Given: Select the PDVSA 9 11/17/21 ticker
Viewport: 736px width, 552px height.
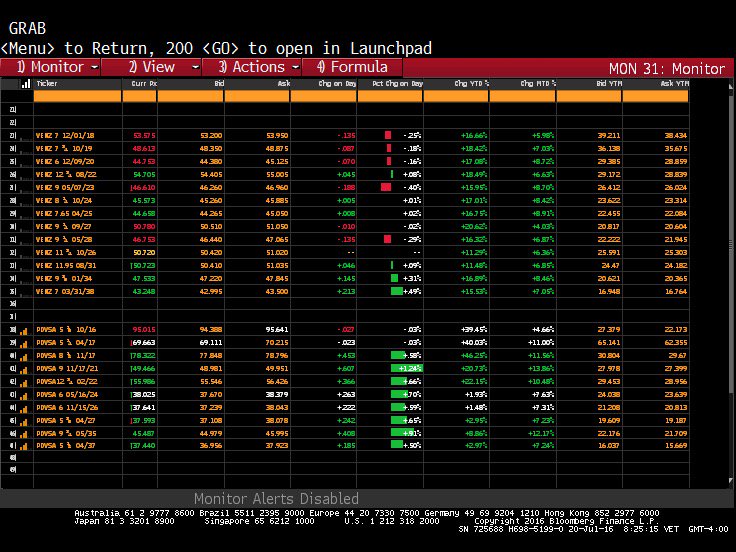Looking at the screenshot, I should coord(67,369).
